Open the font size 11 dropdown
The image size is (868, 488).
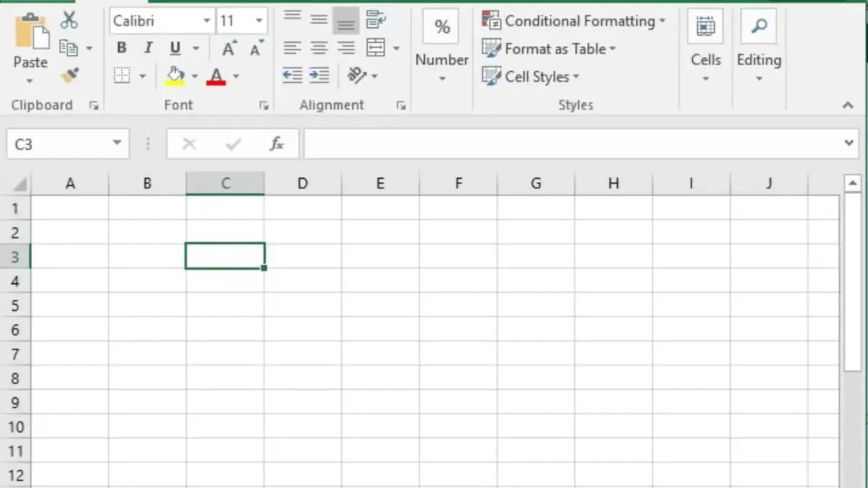pos(259,21)
